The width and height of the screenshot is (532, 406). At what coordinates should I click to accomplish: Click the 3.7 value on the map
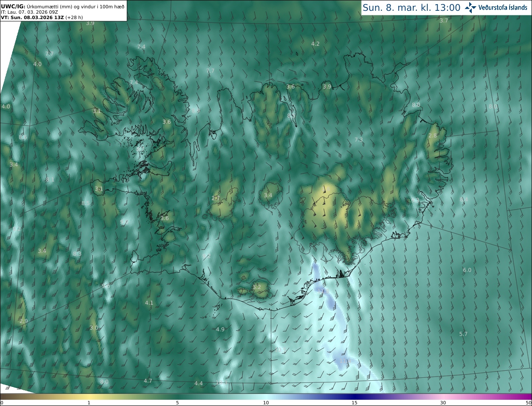(x=444, y=21)
